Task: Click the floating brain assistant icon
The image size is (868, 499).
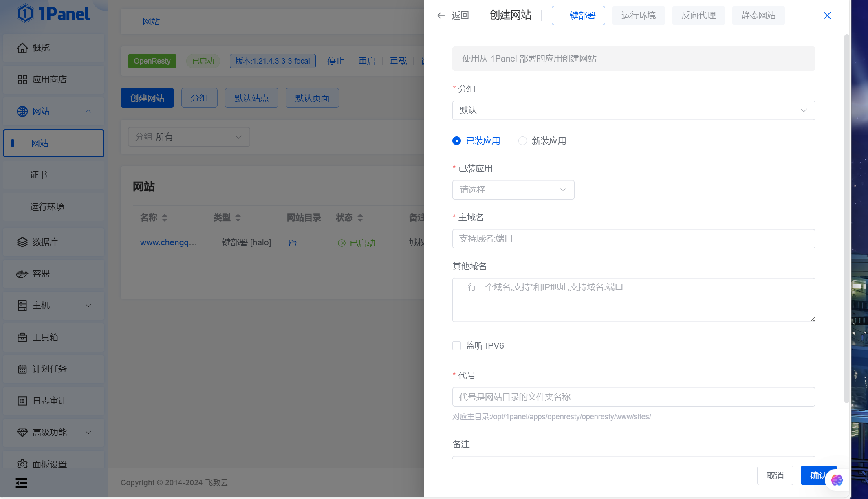Action: 837,480
